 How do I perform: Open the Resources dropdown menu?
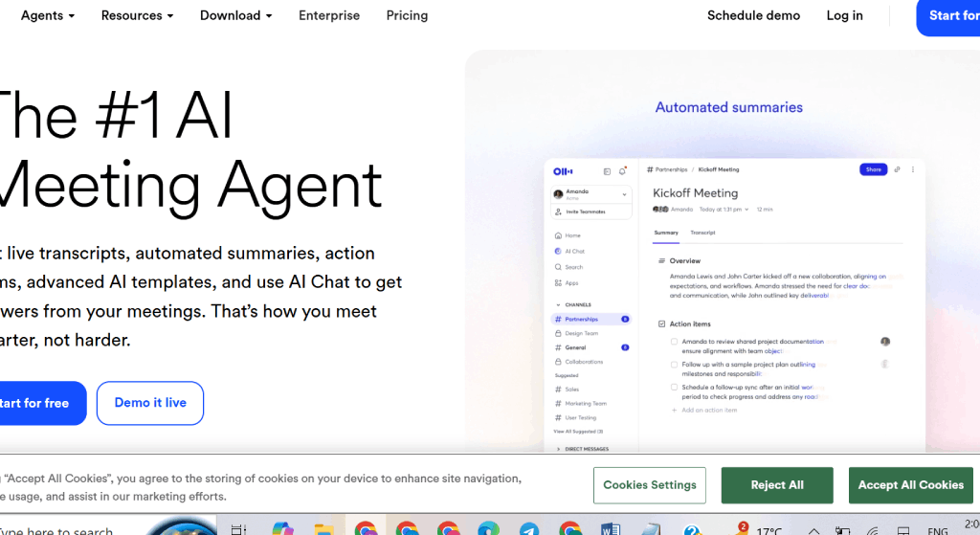point(137,15)
